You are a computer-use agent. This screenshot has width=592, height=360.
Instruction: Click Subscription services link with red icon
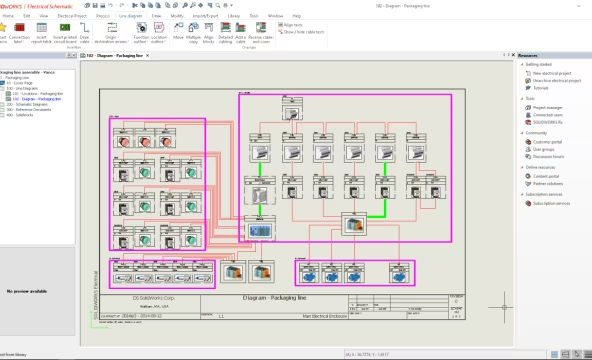pyautogui.click(x=551, y=203)
